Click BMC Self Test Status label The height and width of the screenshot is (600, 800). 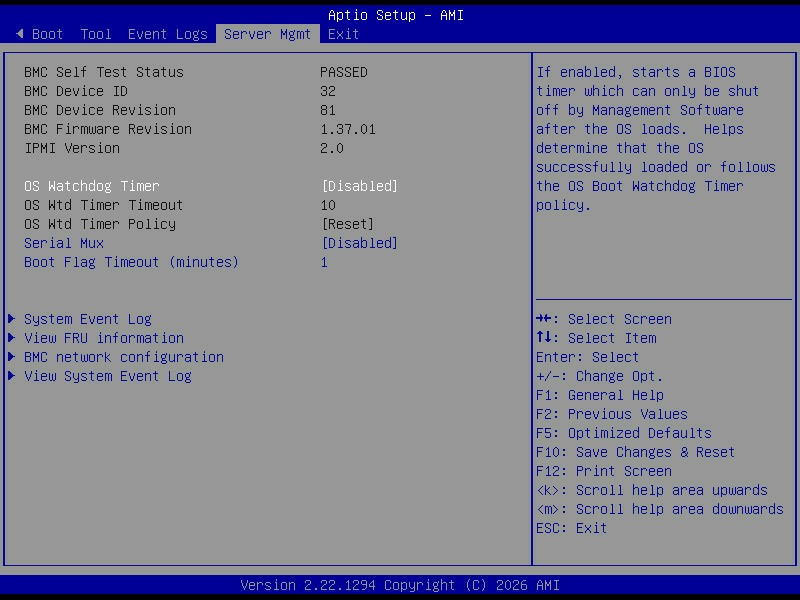[x=104, y=72]
